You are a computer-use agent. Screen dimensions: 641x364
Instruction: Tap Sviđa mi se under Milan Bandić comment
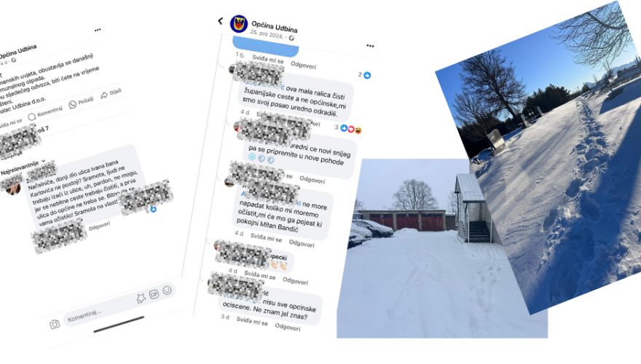pyautogui.click(x=266, y=238)
